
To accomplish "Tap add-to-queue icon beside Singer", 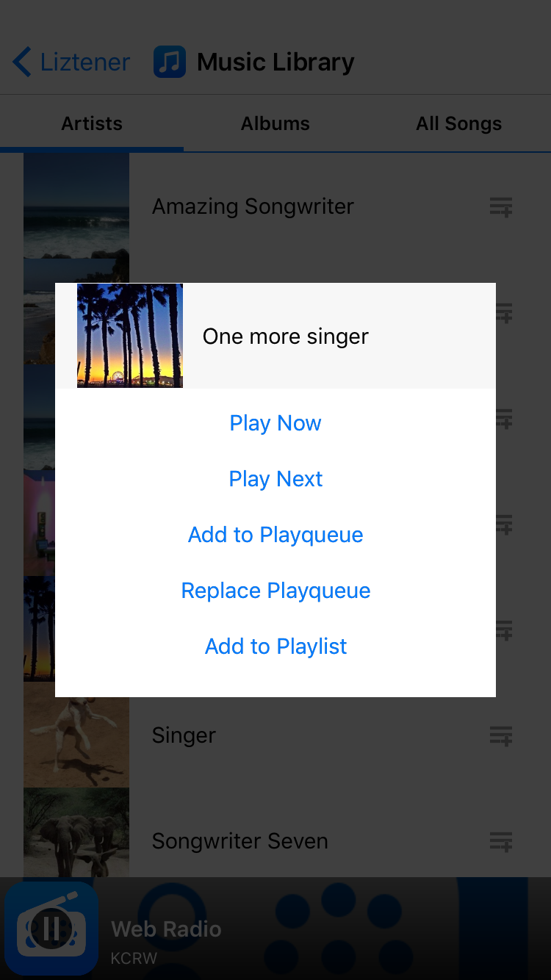I will pyautogui.click(x=501, y=735).
